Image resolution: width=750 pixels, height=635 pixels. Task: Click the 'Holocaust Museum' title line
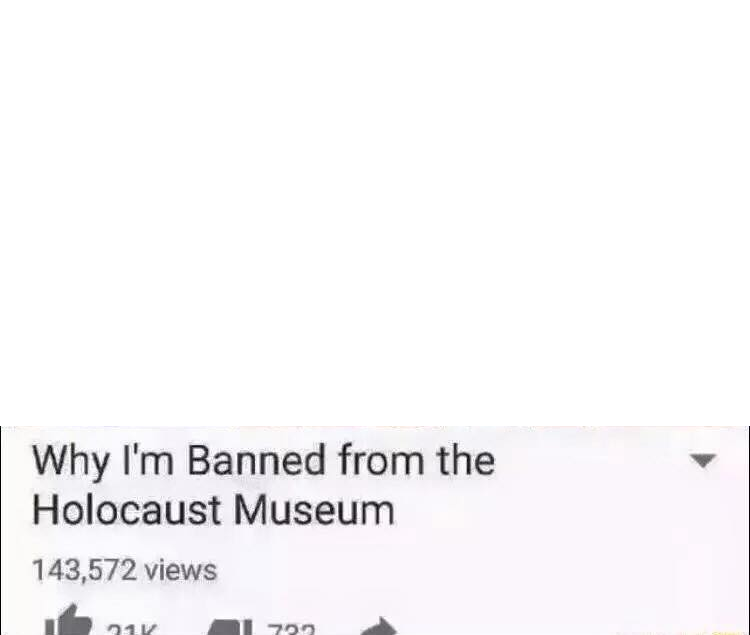(213, 510)
